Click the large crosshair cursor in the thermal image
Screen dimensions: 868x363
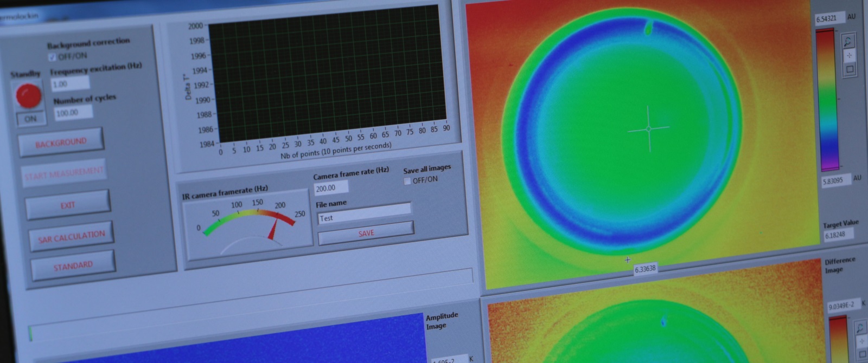point(648,128)
